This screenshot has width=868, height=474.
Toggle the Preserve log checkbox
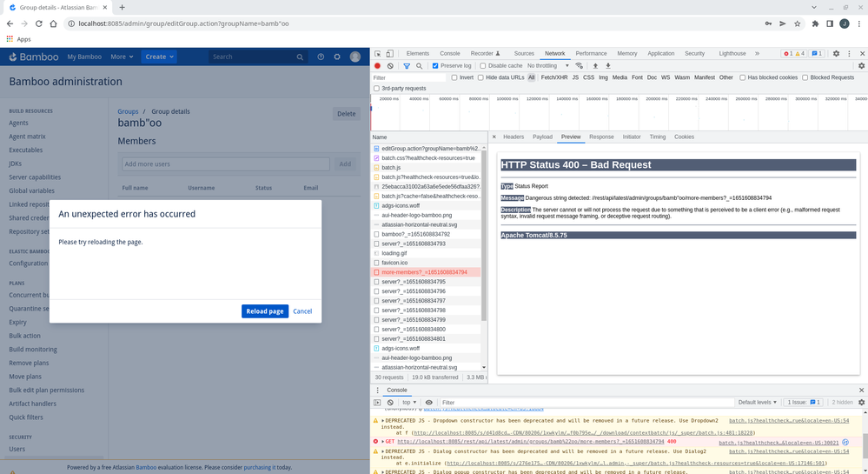435,66
